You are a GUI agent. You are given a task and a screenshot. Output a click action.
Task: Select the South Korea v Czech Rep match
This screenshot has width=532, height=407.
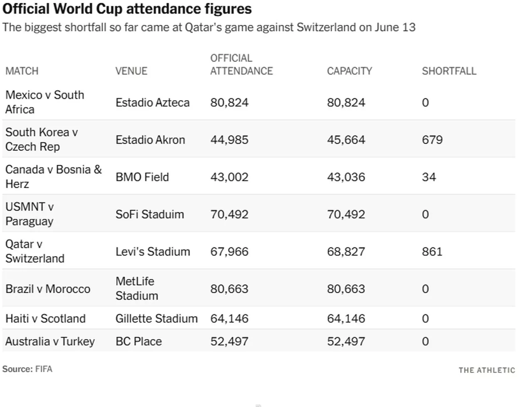42,140
